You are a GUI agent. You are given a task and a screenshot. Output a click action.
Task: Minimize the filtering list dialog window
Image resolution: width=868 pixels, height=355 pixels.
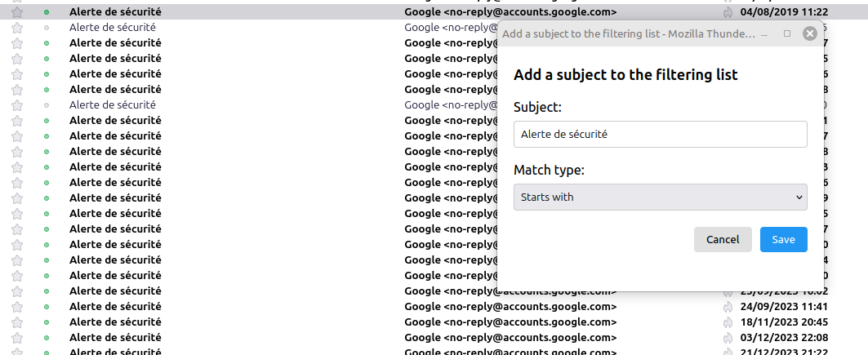click(764, 33)
